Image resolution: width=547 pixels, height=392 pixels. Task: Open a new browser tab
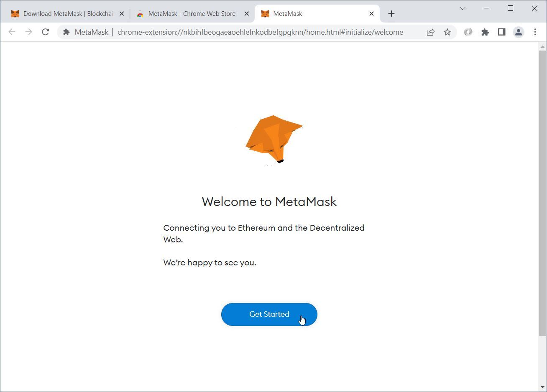tap(391, 14)
